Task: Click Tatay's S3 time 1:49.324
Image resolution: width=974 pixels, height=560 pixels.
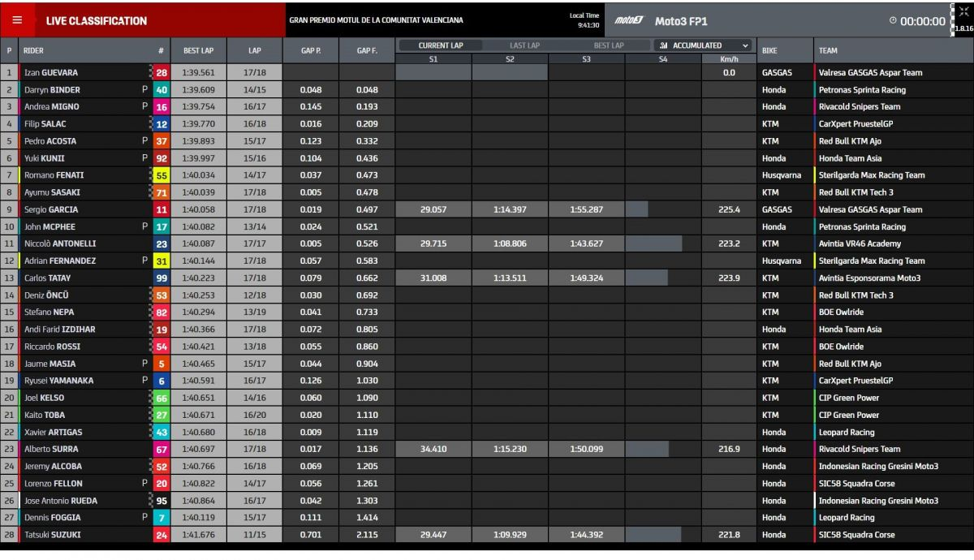Action: pos(586,278)
